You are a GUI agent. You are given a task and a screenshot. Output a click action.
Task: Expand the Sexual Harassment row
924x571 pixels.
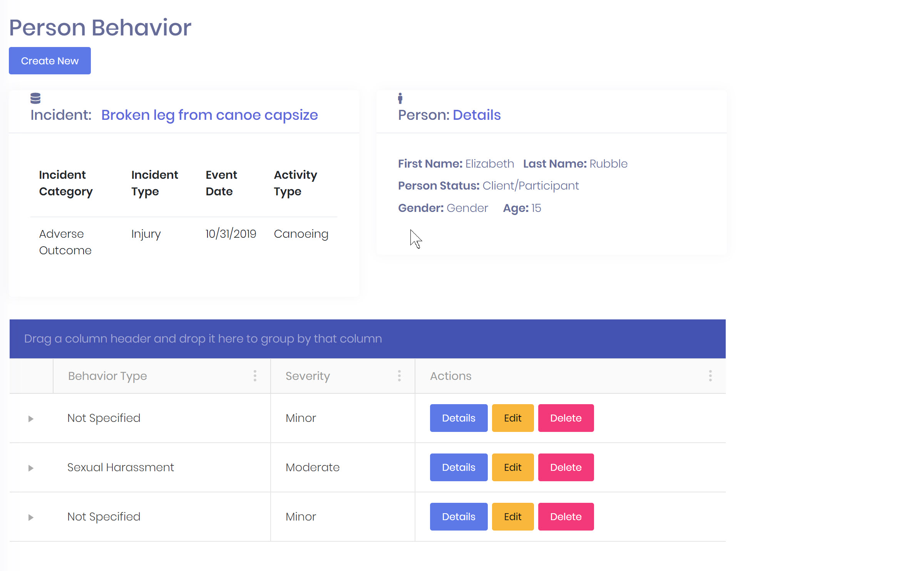point(31,468)
